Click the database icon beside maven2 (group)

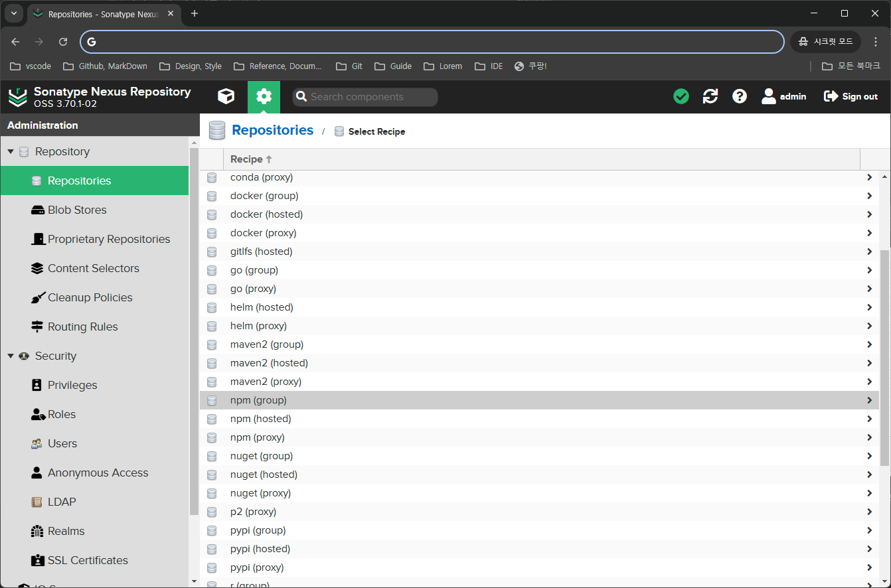[212, 344]
